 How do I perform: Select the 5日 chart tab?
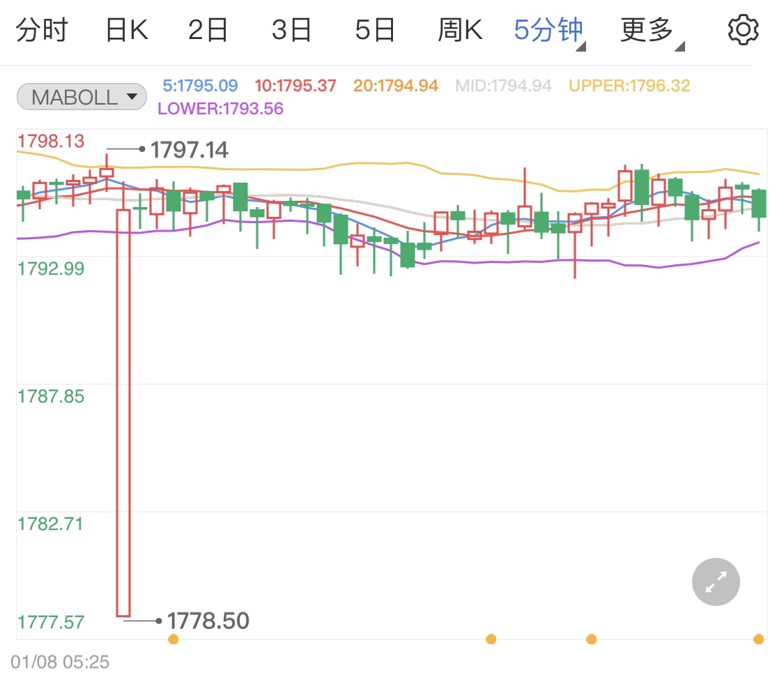(x=375, y=29)
